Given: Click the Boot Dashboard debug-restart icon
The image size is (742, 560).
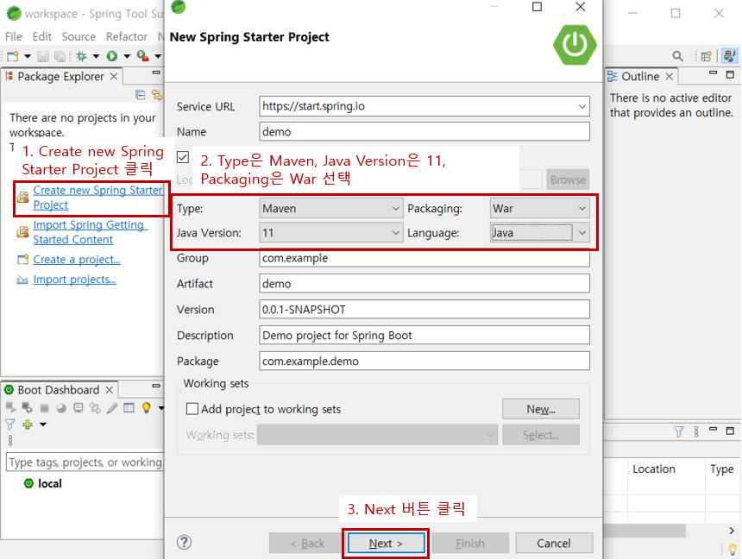Looking at the screenshot, I should [x=27, y=407].
